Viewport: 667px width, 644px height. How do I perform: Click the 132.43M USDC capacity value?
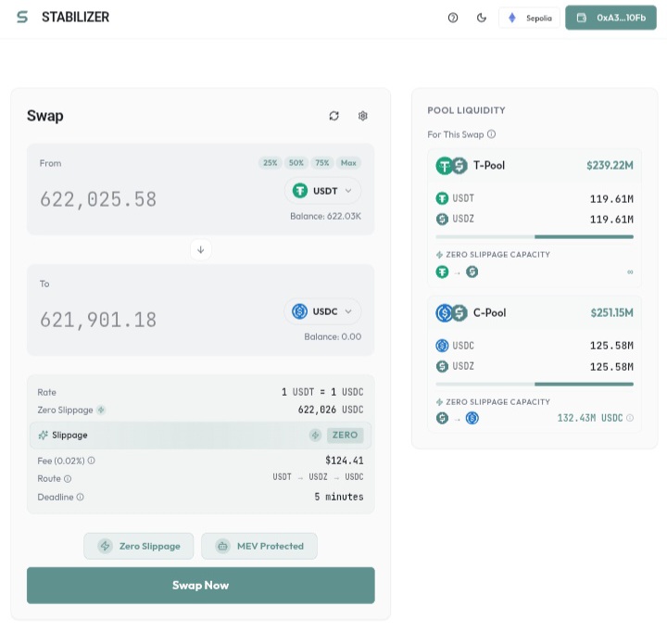click(590, 418)
